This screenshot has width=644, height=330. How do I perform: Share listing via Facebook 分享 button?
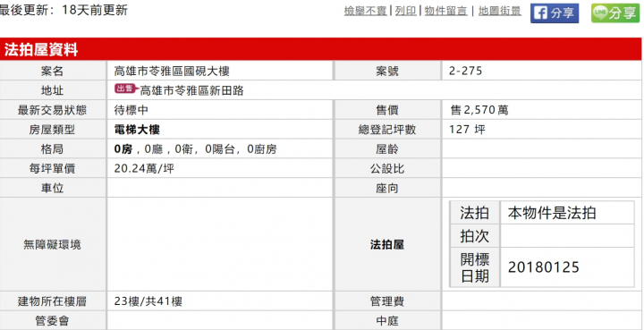pyautogui.click(x=555, y=13)
